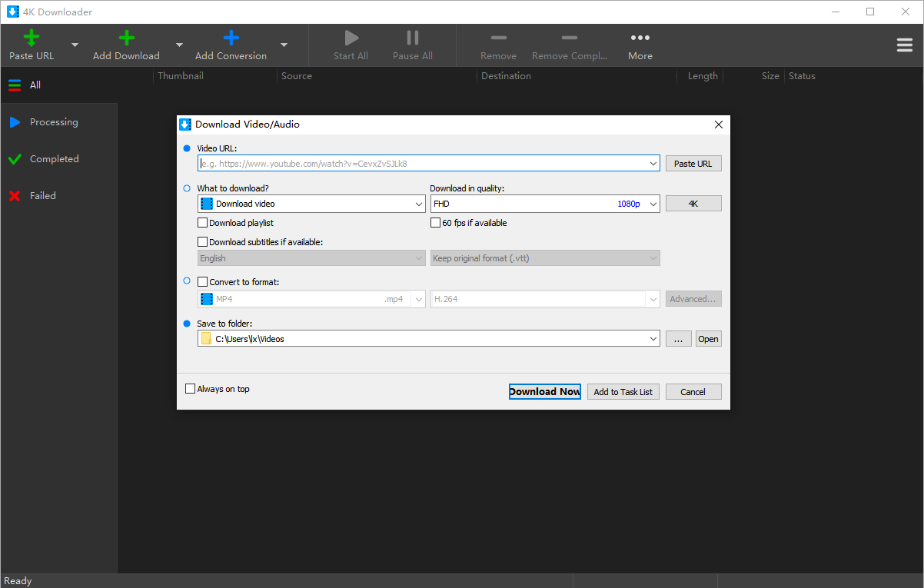Viewport: 924px width, 588px height.
Task: Click Add to Task List button
Action: (623, 392)
